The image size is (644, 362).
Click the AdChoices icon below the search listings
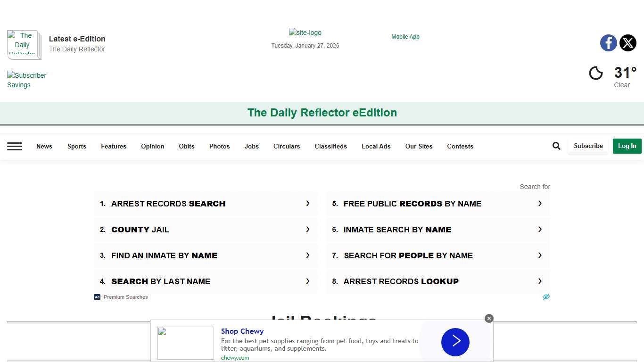[546, 296]
